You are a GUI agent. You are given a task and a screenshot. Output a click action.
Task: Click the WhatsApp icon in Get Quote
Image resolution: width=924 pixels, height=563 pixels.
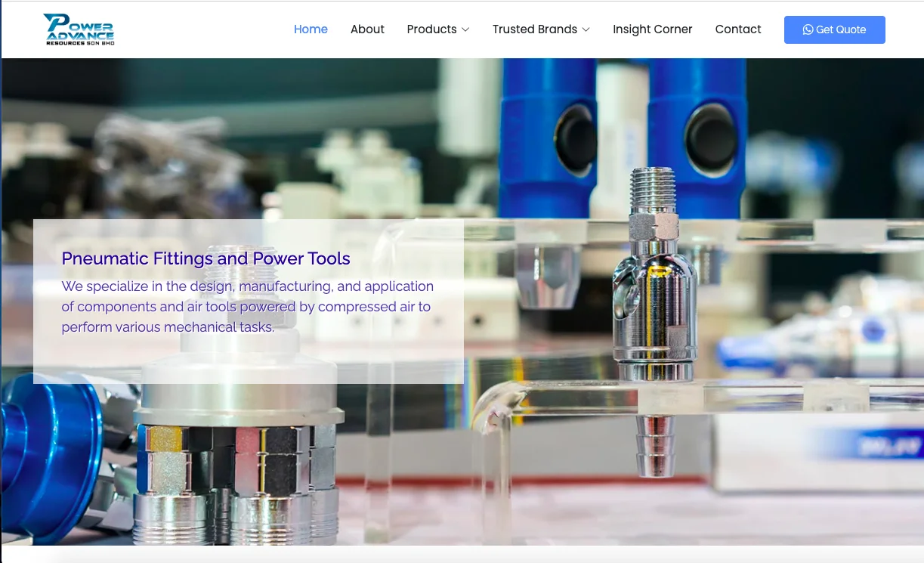808,29
